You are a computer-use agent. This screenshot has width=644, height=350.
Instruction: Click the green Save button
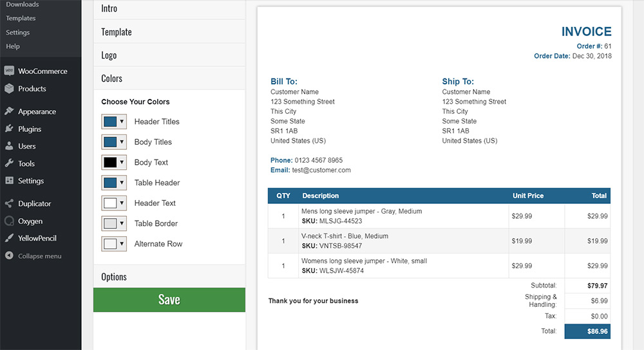click(169, 300)
